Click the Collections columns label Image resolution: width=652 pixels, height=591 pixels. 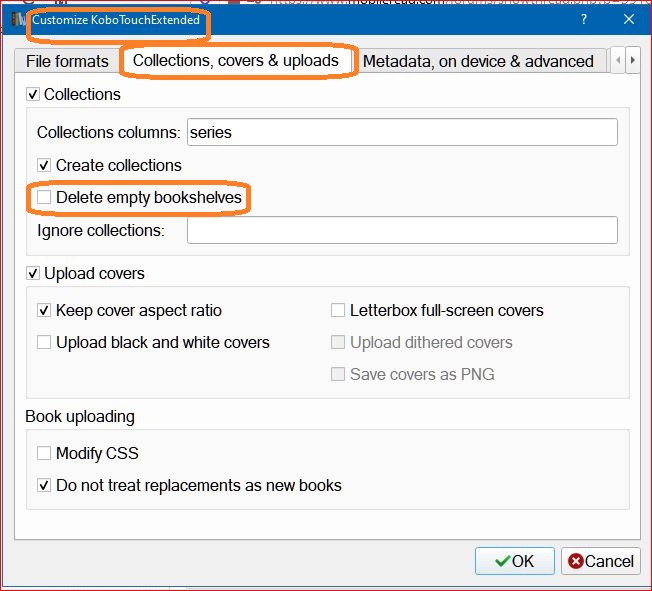[109, 132]
